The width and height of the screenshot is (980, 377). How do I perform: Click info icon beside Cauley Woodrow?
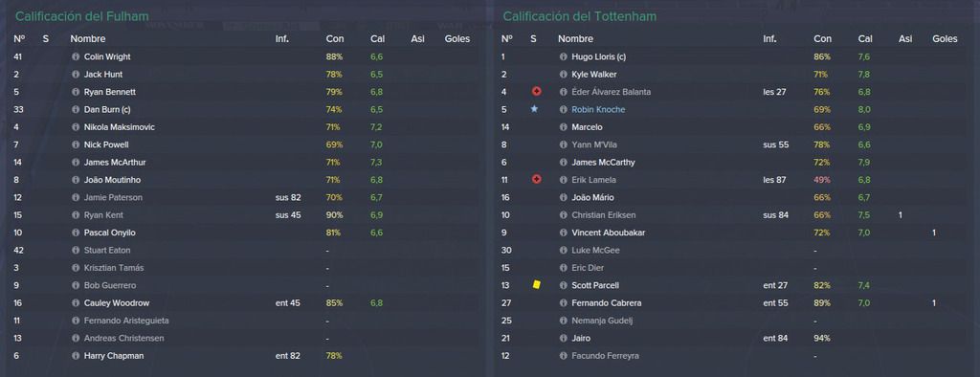[x=76, y=303]
